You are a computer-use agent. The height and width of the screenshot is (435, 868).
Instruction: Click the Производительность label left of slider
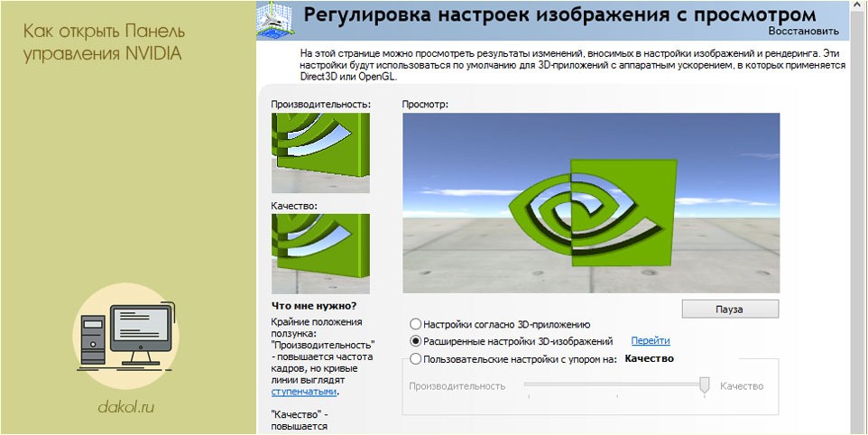[457, 385]
